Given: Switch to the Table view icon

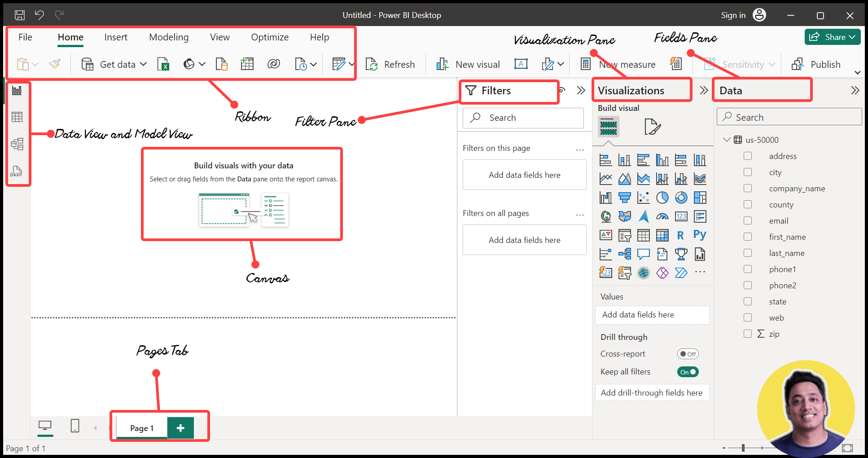Looking at the screenshot, I should click(x=17, y=117).
